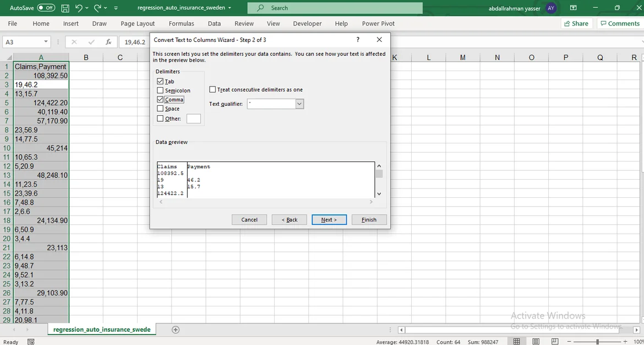Expand the Name Box dropdown arrow
Image resolution: width=644 pixels, height=345 pixels.
[46, 42]
